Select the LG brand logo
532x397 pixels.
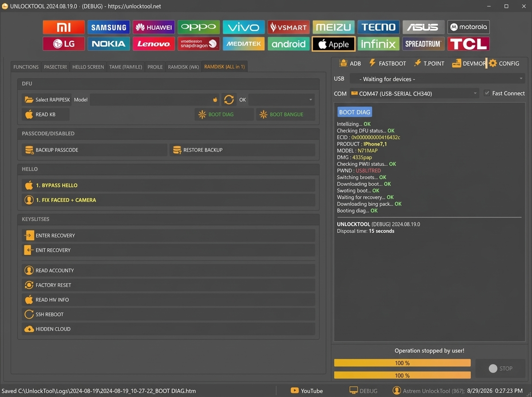click(64, 44)
